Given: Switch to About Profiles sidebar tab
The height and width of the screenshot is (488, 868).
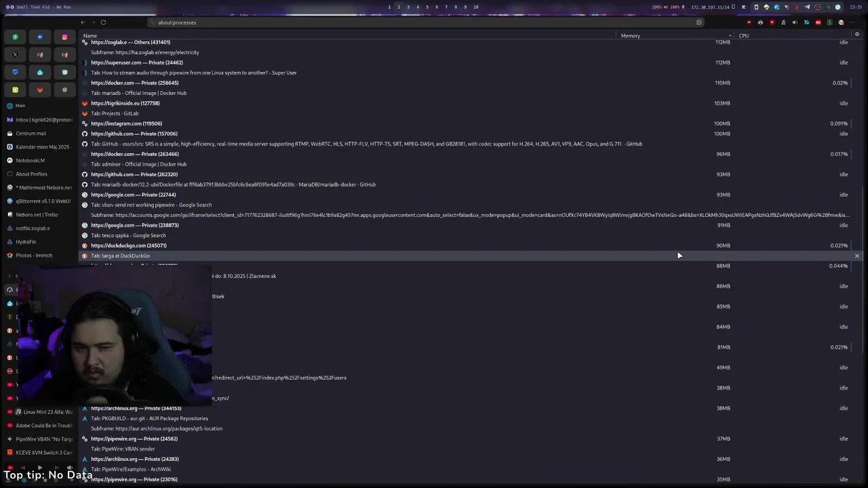Looking at the screenshot, I should tap(39, 174).
